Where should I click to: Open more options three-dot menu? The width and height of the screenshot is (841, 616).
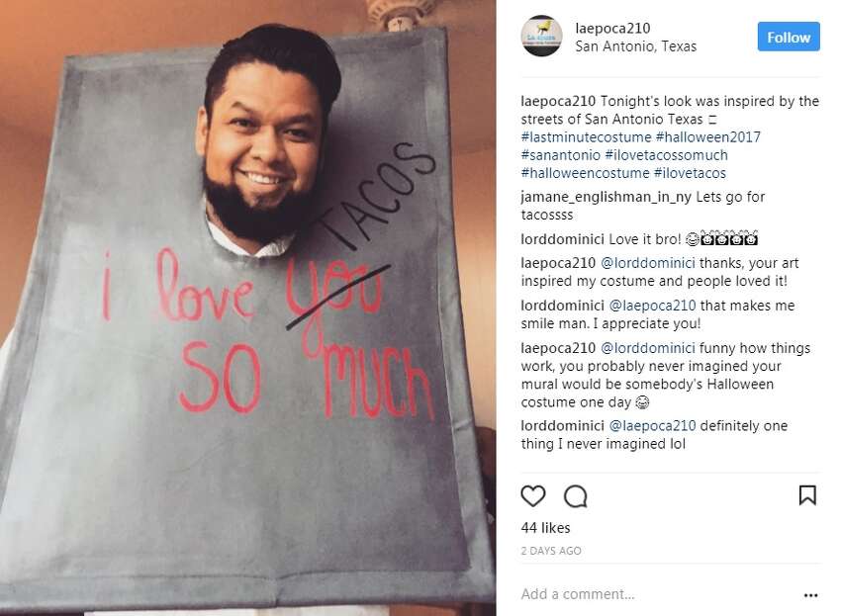click(x=811, y=595)
